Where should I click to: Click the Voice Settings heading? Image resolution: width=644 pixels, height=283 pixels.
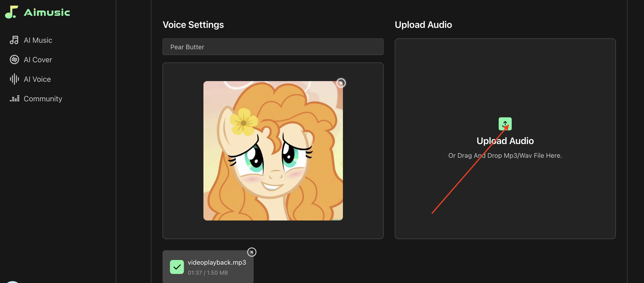click(x=193, y=25)
